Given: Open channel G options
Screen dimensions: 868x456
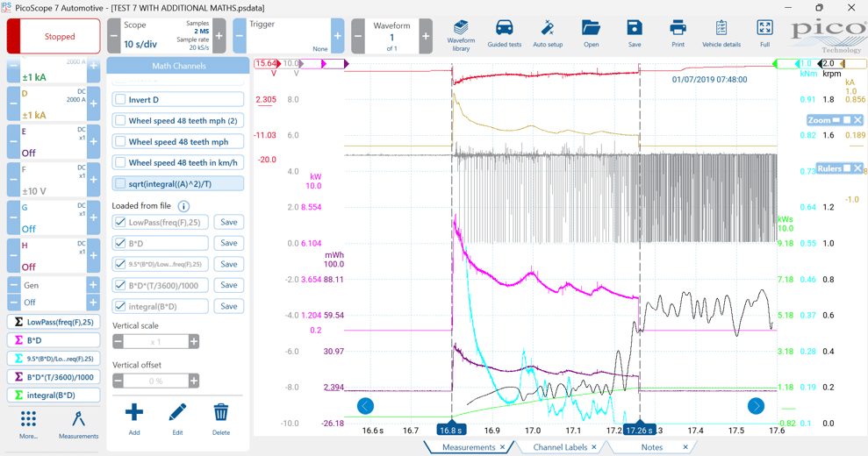Looking at the screenshot, I should pos(54,217).
